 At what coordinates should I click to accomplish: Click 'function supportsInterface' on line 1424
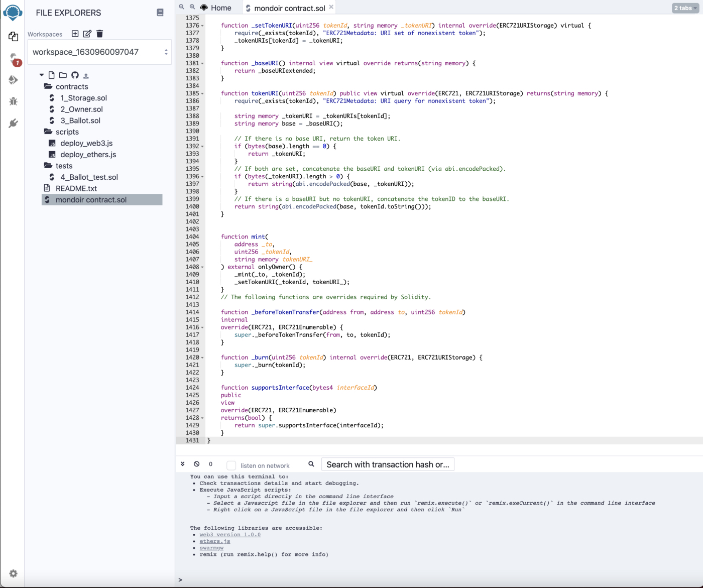point(265,388)
